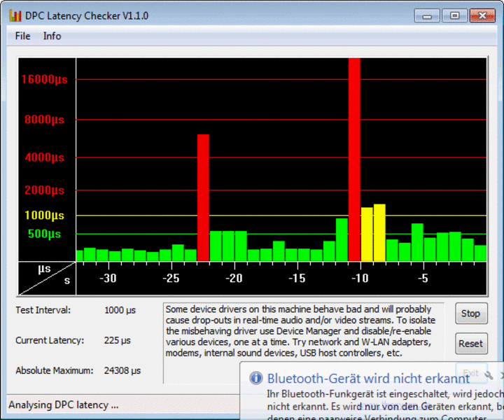
Task: Click the Stop button
Action: [x=471, y=314]
